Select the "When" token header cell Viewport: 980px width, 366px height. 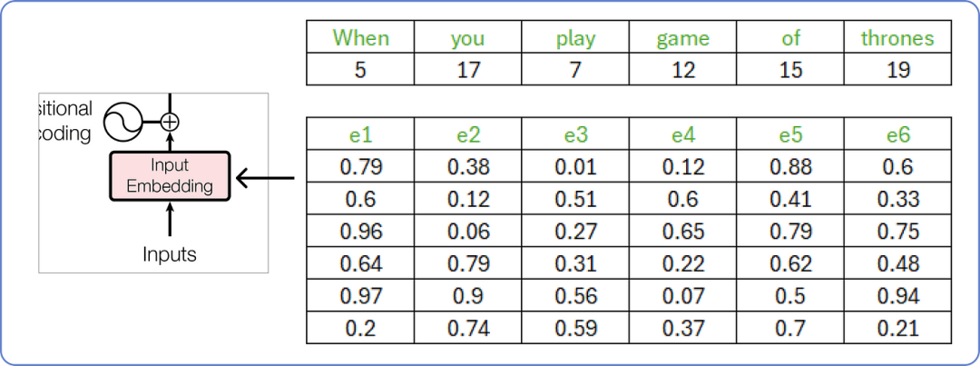pyautogui.click(x=360, y=38)
